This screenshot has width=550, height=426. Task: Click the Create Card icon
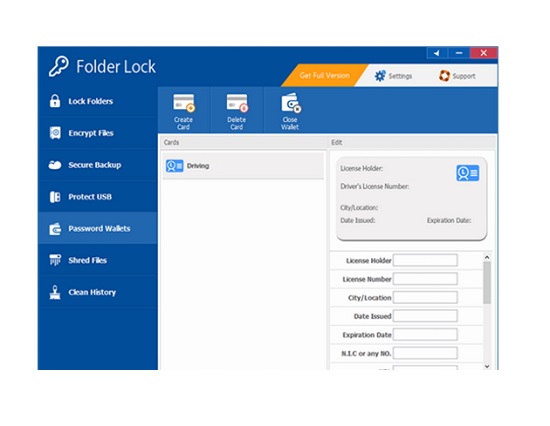pos(184,103)
